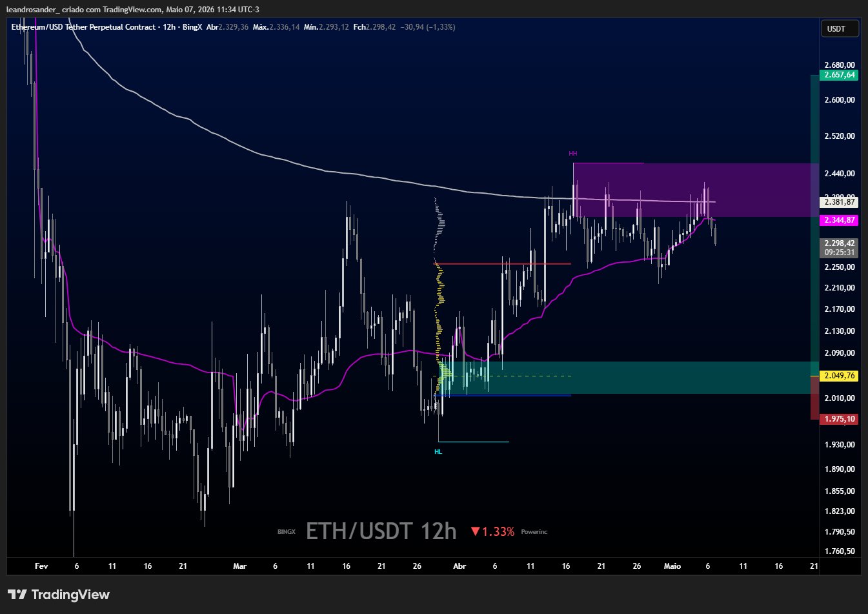
Task: Click the 2.250,00 price axis label
Action: pos(840,267)
